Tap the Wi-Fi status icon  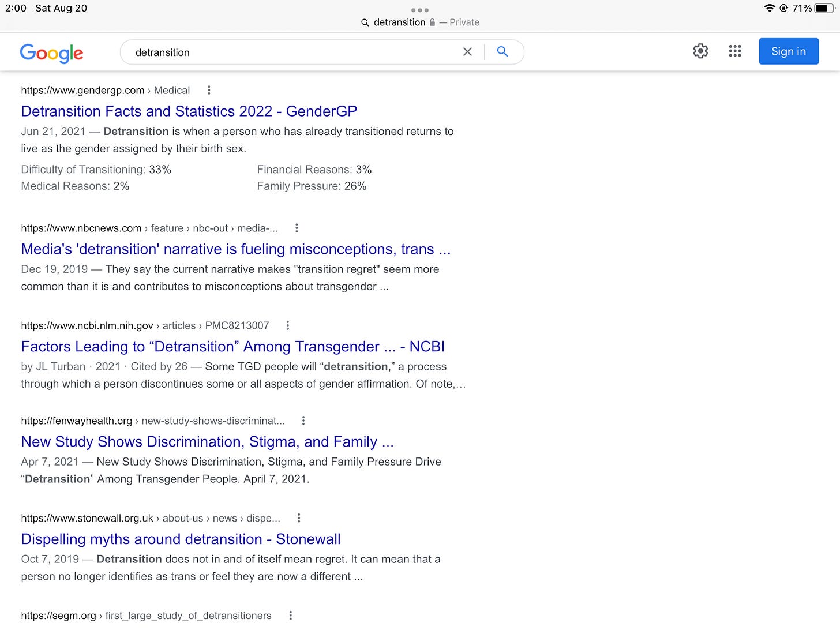pos(769,8)
